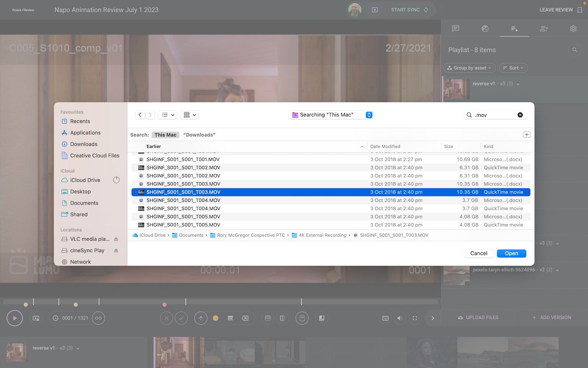Sort files by Size column header

coord(448,146)
